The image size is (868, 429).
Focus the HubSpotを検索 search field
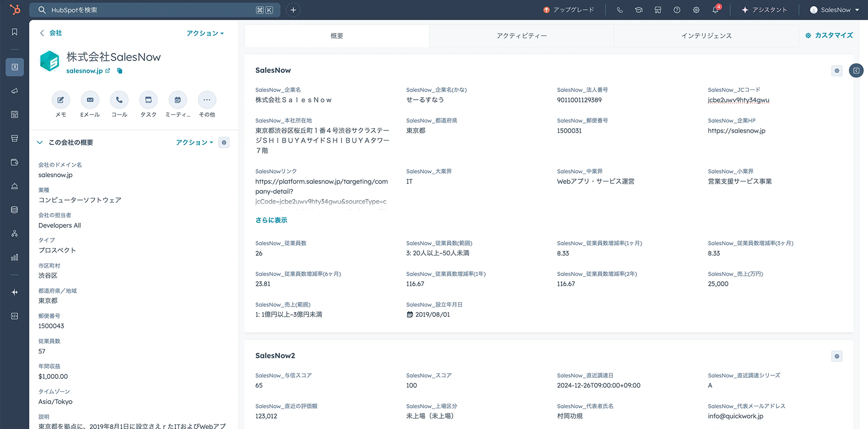tap(155, 10)
